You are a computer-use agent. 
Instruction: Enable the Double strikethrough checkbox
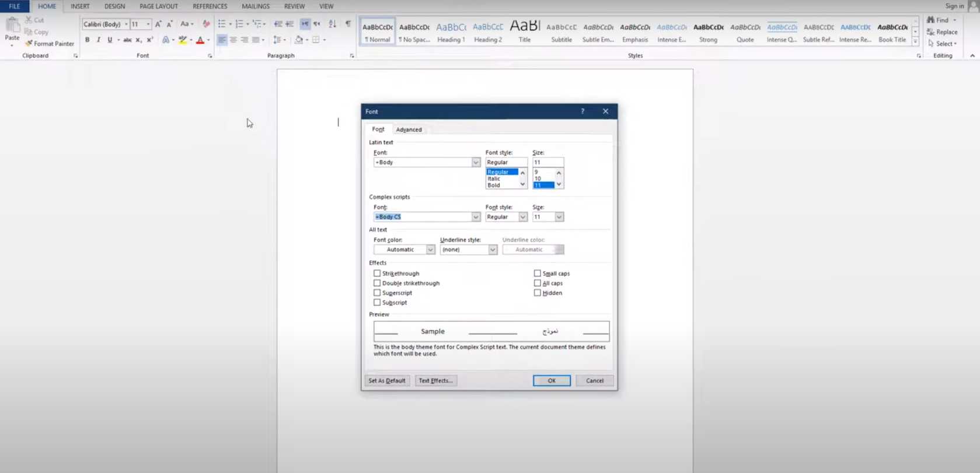coord(377,283)
